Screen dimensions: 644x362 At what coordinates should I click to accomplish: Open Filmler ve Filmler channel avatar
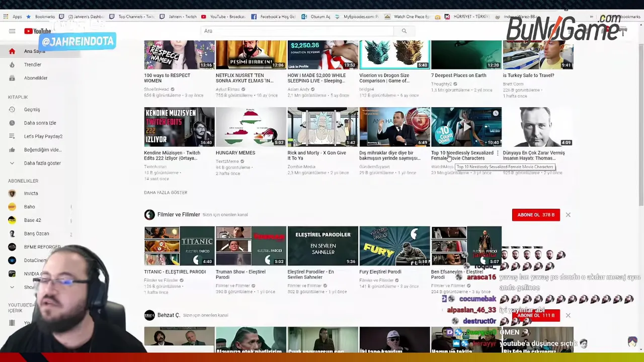coord(149,215)
